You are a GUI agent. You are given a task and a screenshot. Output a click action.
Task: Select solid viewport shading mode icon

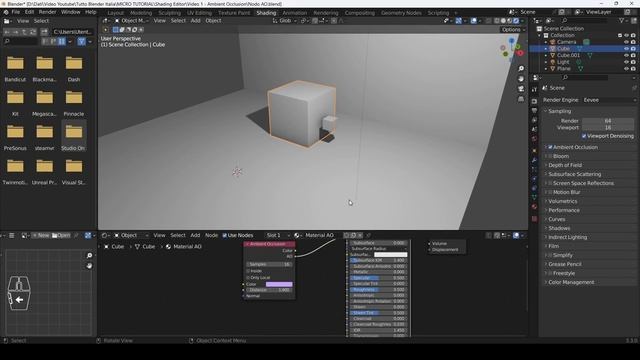[503, 21]
